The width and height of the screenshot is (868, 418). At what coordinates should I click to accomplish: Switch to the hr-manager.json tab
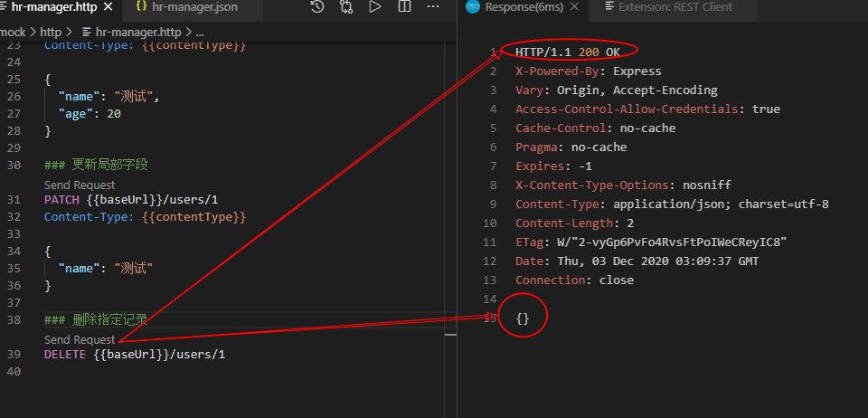pyautogui.click(x=190, y=7)
